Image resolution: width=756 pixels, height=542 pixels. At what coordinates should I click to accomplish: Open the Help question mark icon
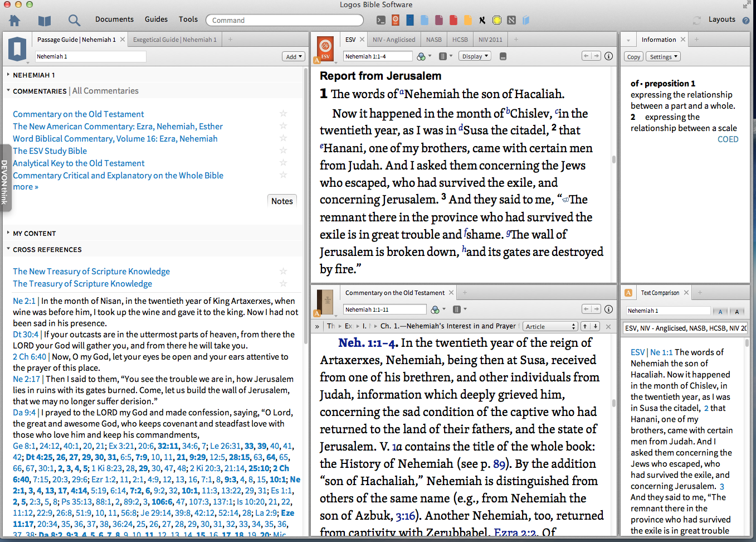pos(746,21)
